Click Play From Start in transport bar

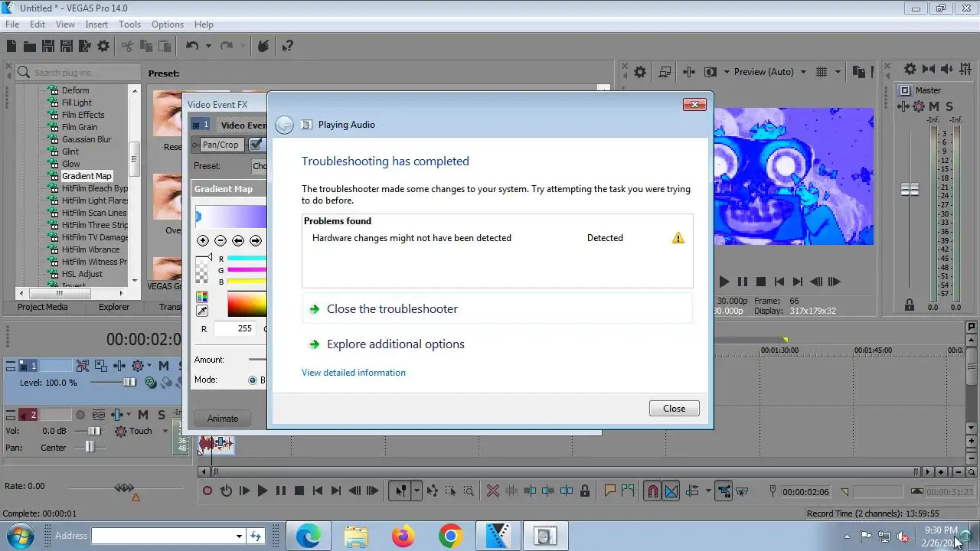point(244,491)
